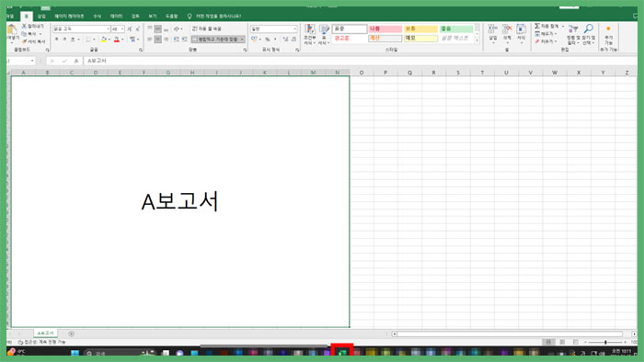Select the 나쁨 (Bad) cell style
This screenshot has height=362, width=644.
pos(385,28)
